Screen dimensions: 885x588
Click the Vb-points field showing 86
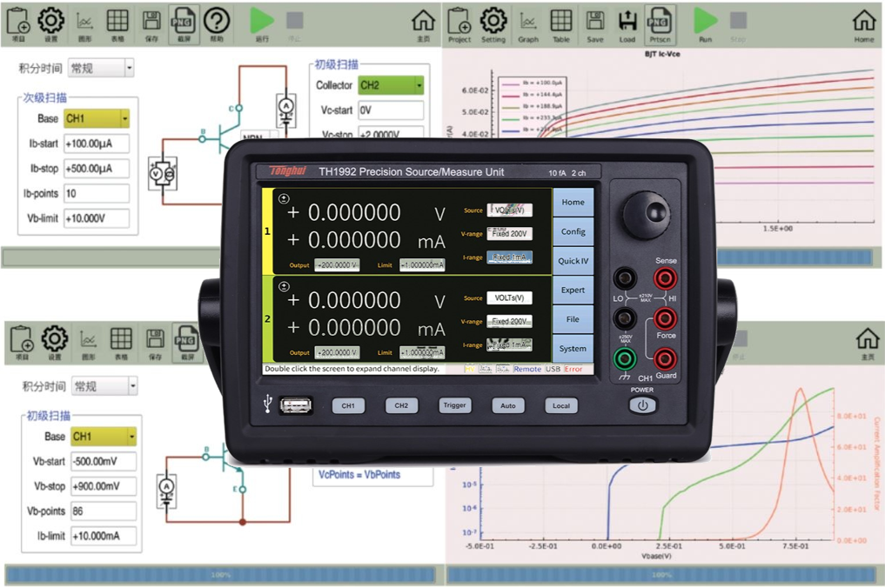pyautogui.click(x=104, y=511)
